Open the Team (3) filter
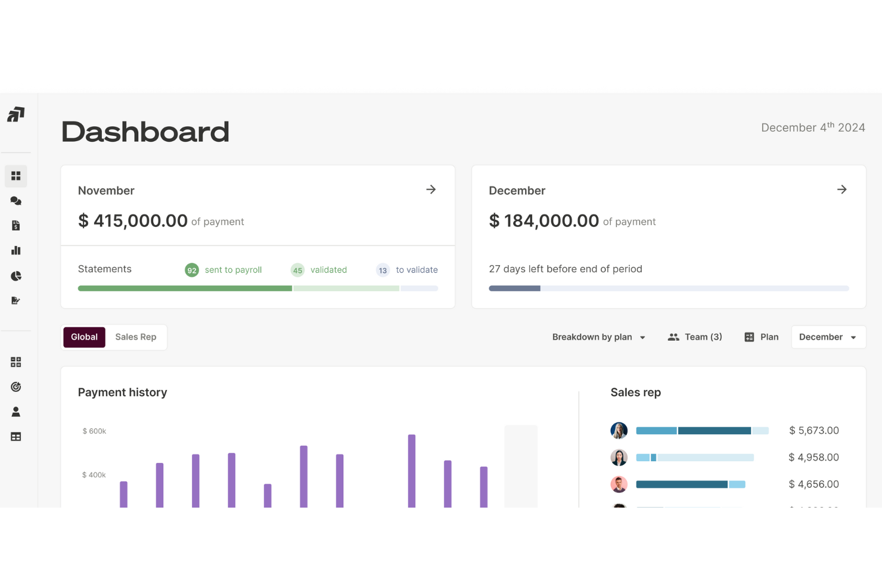 coord(695,337)
